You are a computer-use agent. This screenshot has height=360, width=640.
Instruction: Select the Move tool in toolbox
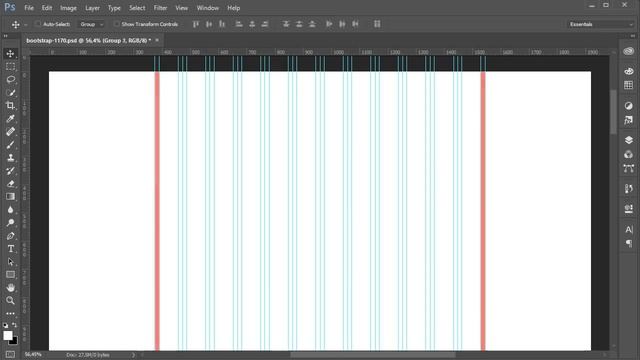click(11, 53)
